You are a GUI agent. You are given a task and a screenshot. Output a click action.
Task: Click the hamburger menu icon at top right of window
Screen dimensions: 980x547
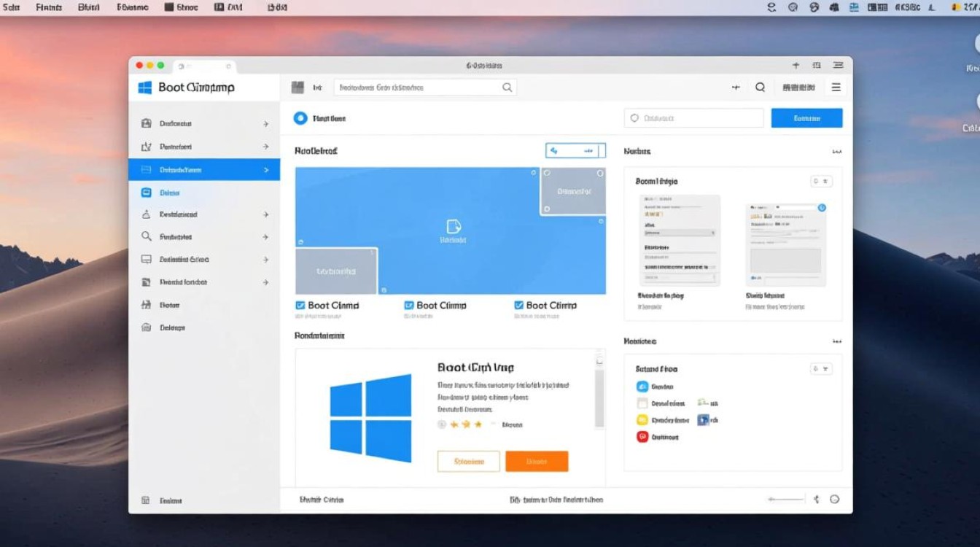pyautogui.click(x=836, y=87)
